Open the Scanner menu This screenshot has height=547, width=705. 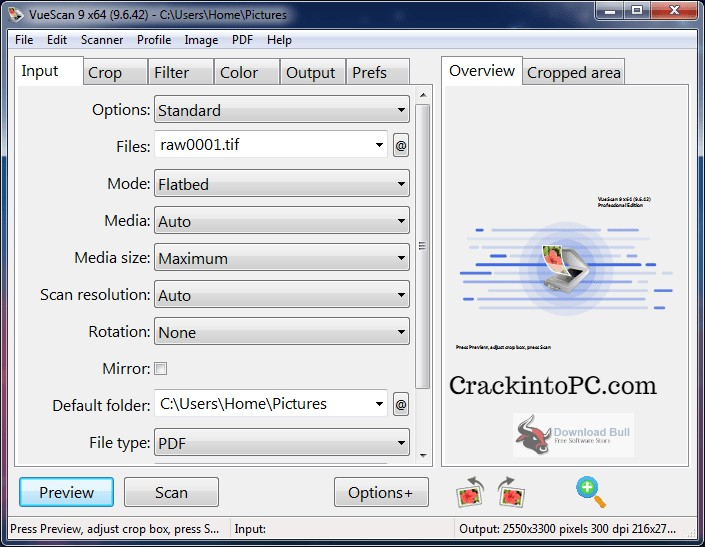click(x=102, y=40)
